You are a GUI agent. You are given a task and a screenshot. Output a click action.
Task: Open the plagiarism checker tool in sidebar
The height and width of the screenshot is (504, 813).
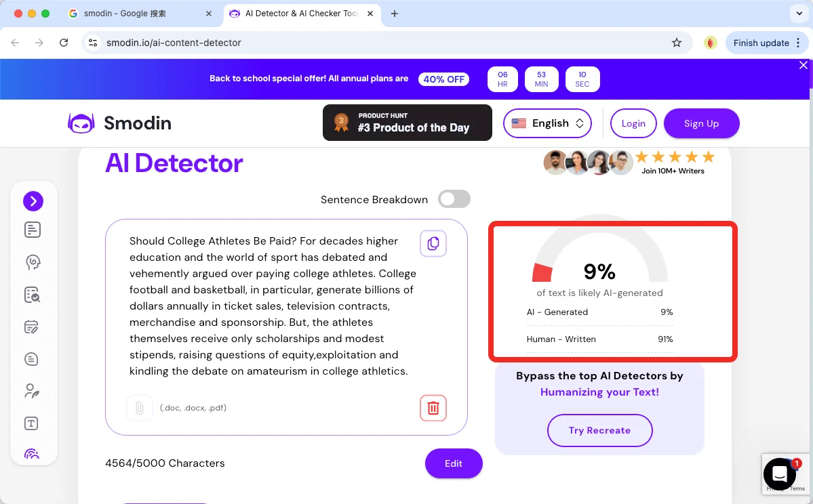click(32, 294)
